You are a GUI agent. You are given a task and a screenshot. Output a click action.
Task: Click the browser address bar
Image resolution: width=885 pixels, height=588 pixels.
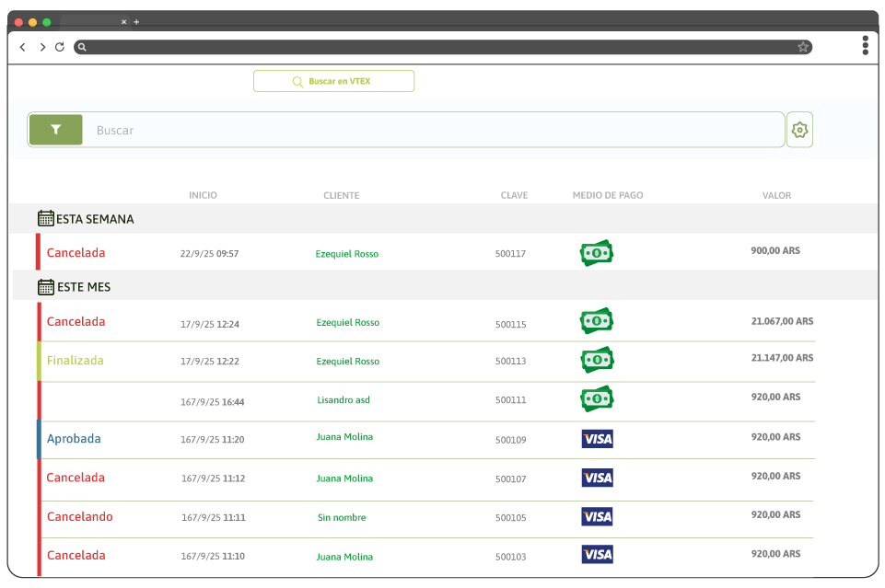(442, 47)
